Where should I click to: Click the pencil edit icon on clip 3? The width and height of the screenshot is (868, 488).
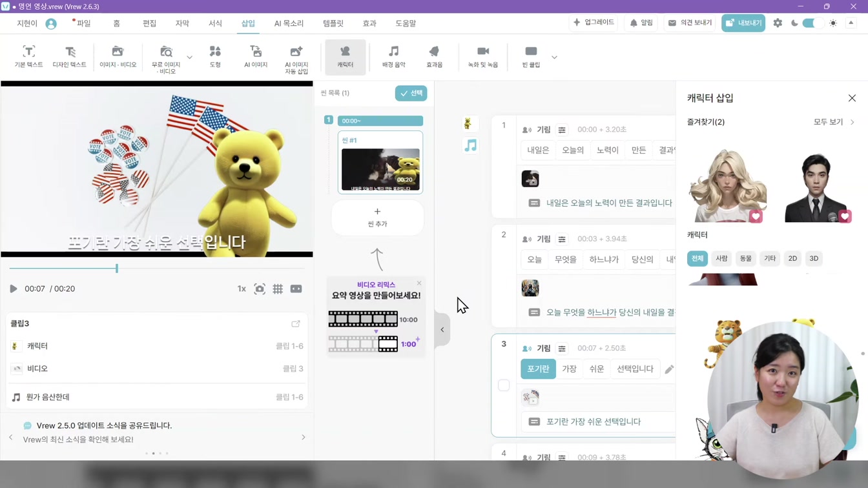(669, 369)
